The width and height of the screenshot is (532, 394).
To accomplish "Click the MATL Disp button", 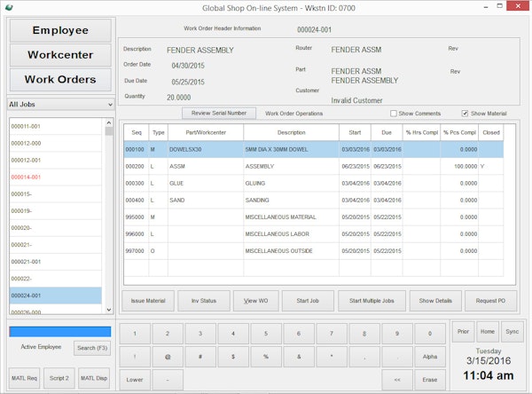I will 94,378.
